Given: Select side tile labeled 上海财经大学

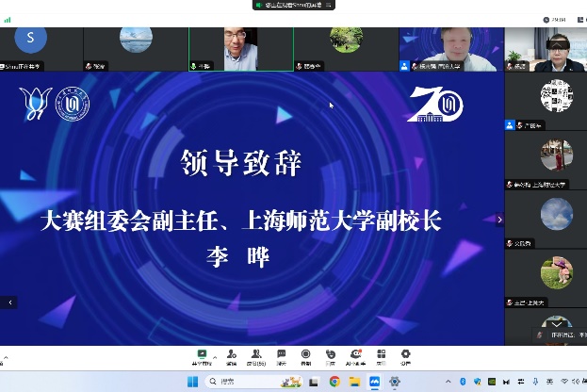Looking at the screenshot, I should tap(546, 160).
